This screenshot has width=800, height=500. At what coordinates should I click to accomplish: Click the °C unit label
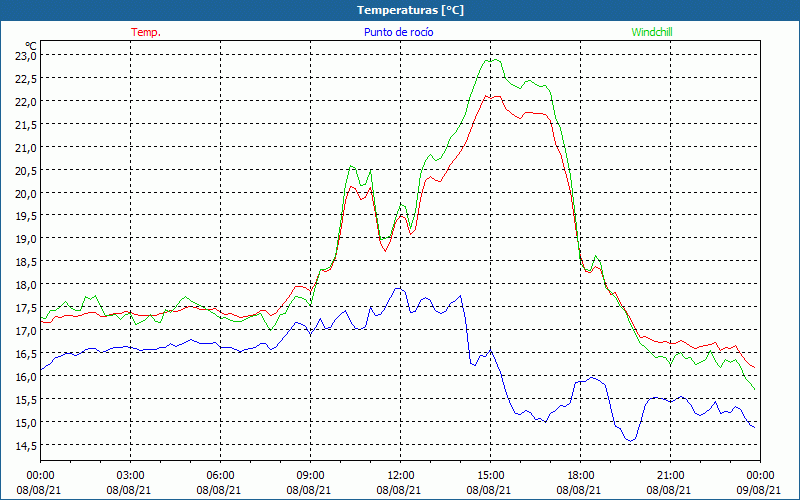click(x=31, y=45)
